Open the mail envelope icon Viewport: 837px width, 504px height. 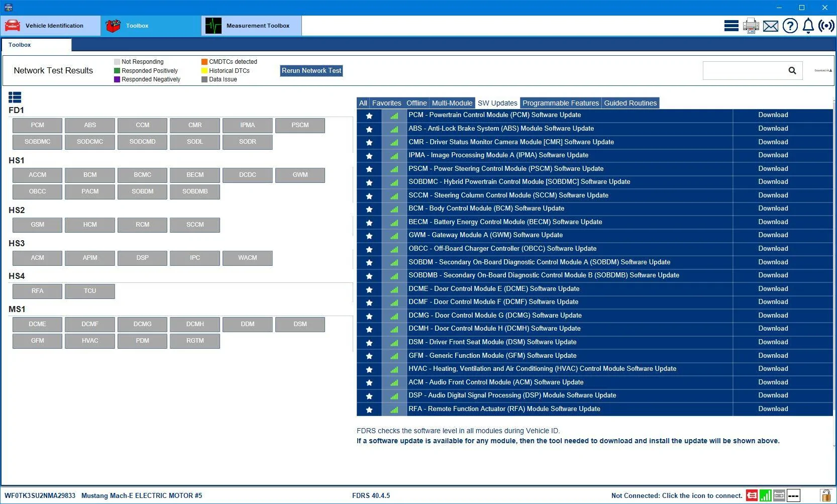click(770, 26)
